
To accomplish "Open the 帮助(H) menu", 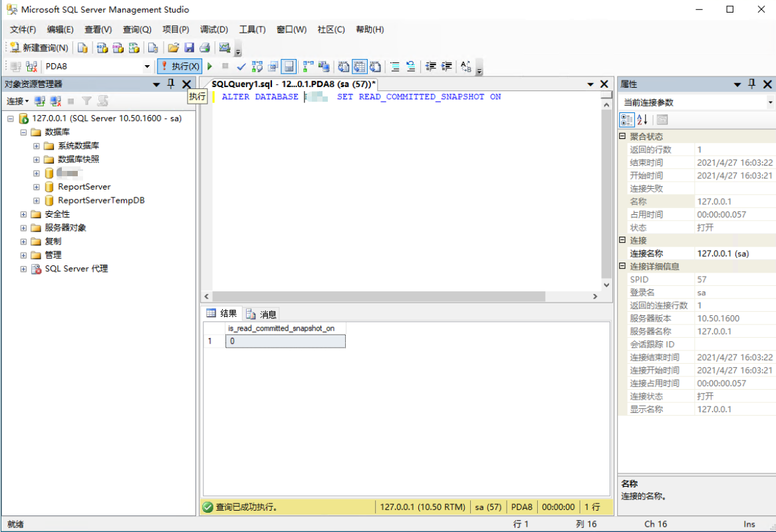I will click(370, 30).
